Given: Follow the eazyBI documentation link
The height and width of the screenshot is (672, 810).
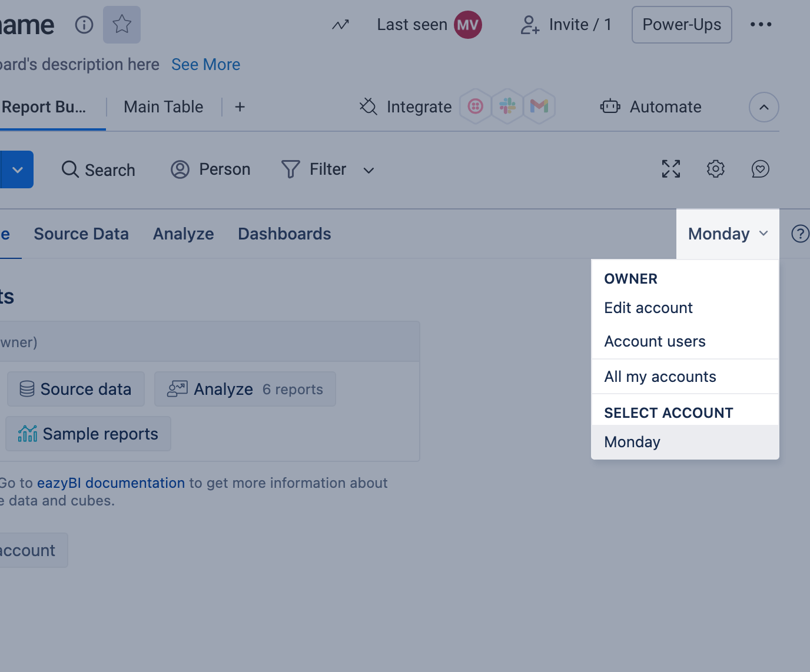Looking at the screenshot, I should [111, 483].
